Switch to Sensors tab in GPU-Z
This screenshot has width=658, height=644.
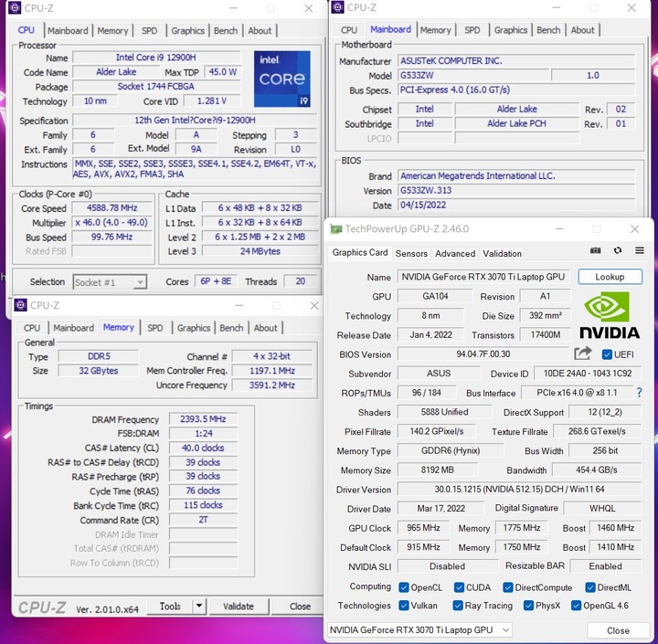tap(411, 253)
